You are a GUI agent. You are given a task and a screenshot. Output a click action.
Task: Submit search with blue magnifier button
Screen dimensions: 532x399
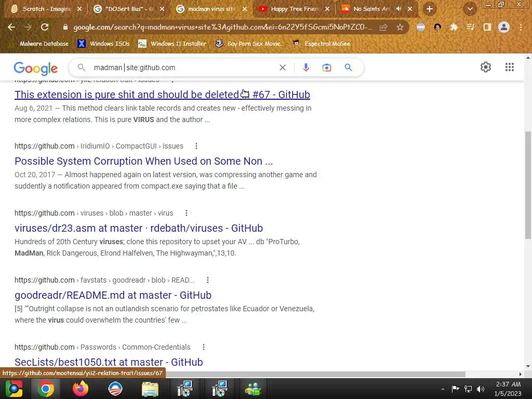click(349, 68)
